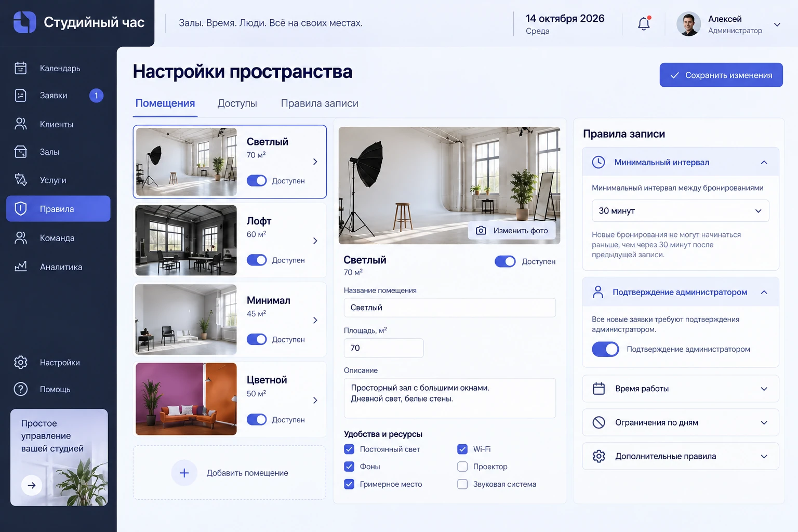
Task: Click Изменить фото button
Action: pos(512,230)
